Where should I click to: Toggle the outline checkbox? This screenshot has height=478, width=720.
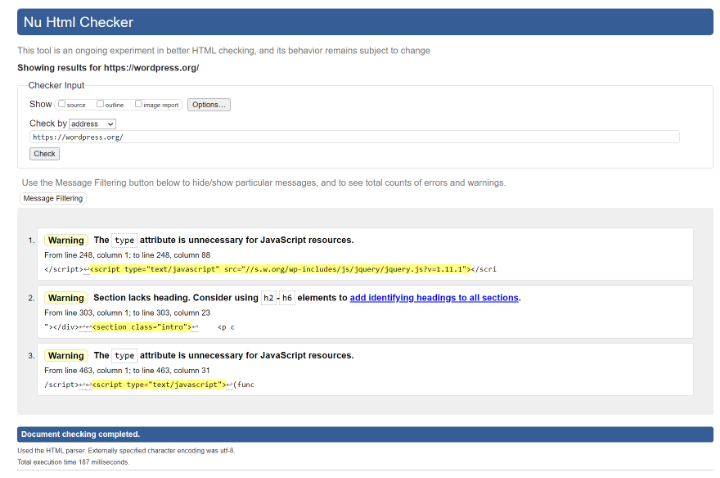tap(100, 104)
